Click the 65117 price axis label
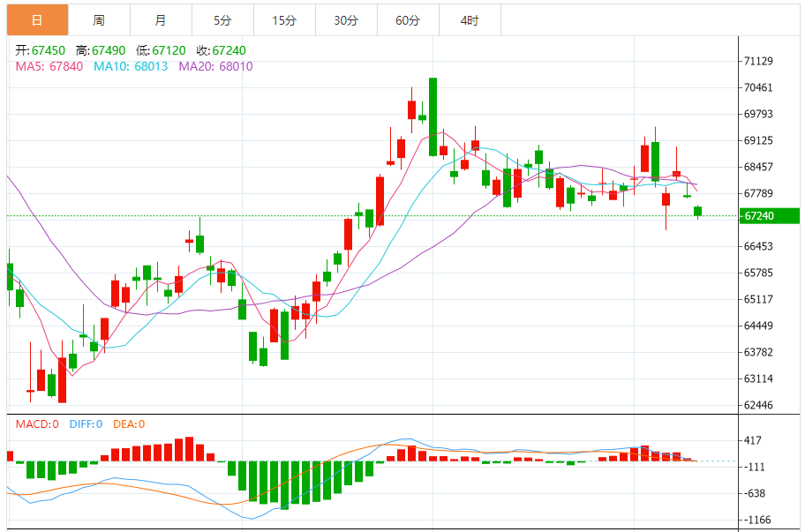This screenshot has height=532, width=805. coord(758,299)
